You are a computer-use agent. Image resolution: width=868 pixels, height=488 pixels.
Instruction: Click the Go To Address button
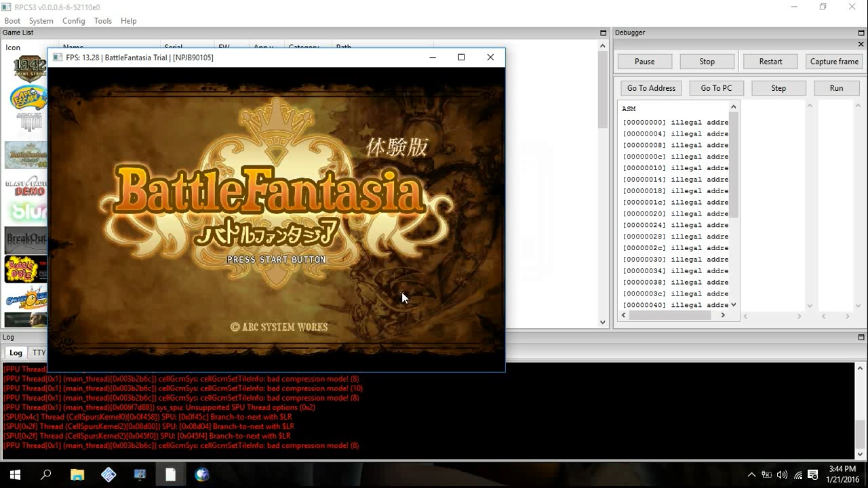651,88
